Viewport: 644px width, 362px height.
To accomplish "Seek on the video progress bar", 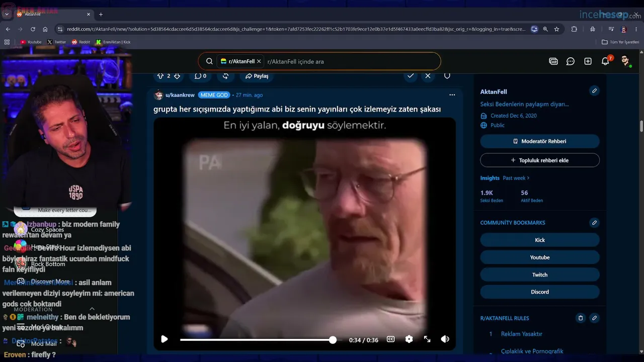I will click(258, 340).
